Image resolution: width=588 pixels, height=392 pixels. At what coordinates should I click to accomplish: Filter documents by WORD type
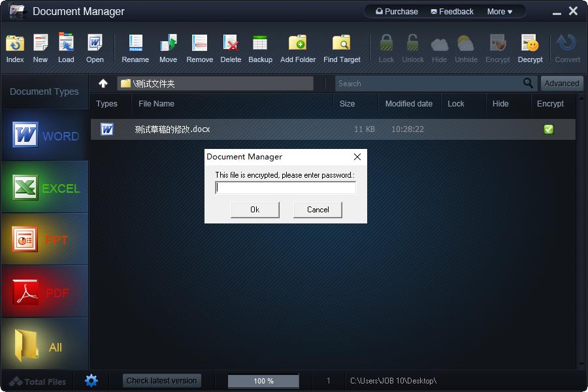45,135
